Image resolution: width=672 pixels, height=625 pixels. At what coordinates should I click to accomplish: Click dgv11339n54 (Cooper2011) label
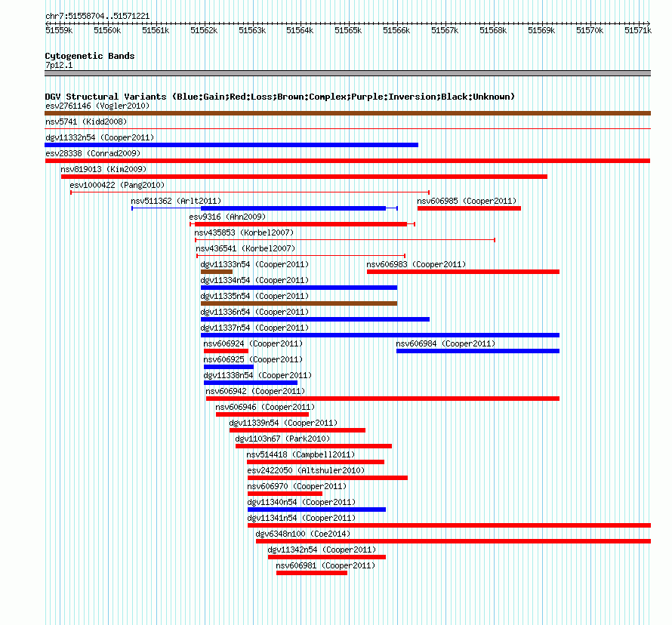283,423
